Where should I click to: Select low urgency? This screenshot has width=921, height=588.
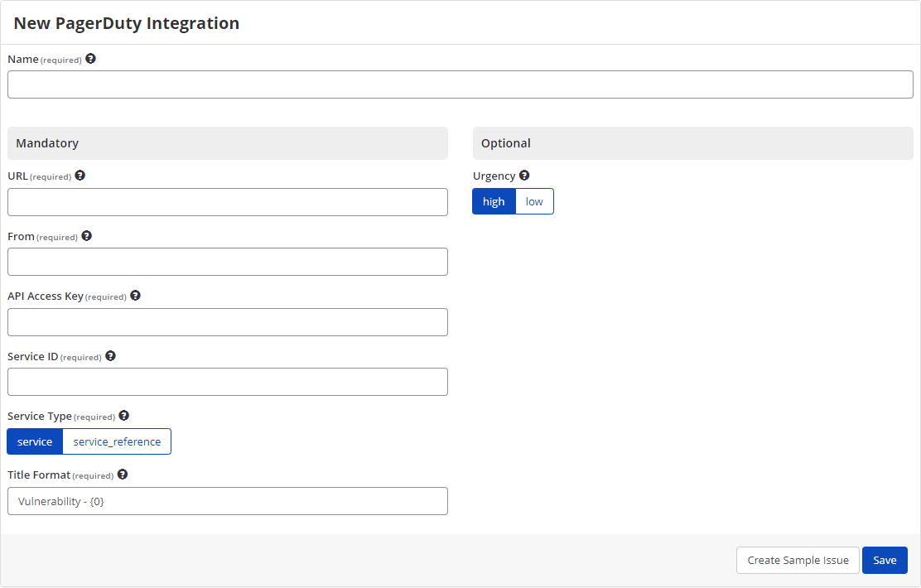(534, 201)
